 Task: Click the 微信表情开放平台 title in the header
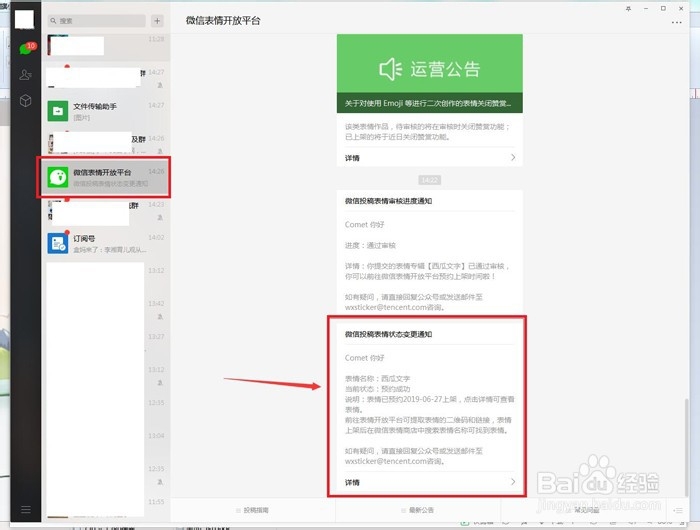tap(223, 21)
